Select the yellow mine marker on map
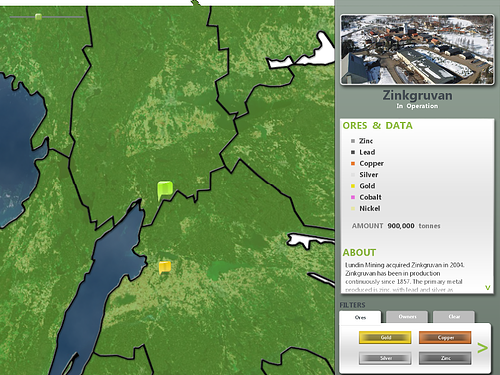This screenshot has height=375, width=500. tap(165, 267)
